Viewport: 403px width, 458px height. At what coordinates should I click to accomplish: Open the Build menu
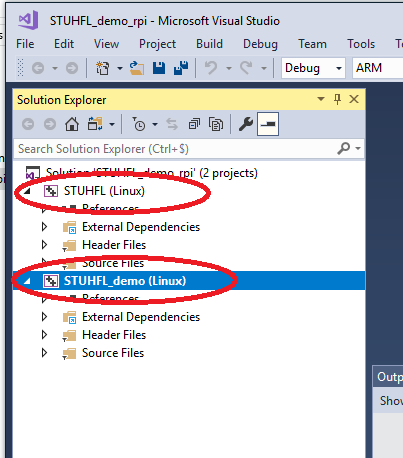[x=209, y=44]
